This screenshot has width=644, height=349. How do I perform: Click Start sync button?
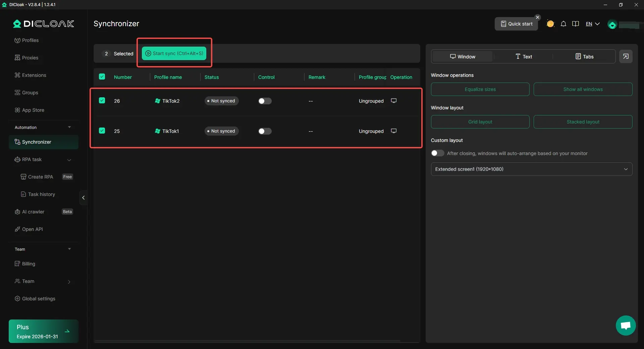coord(174,53)
